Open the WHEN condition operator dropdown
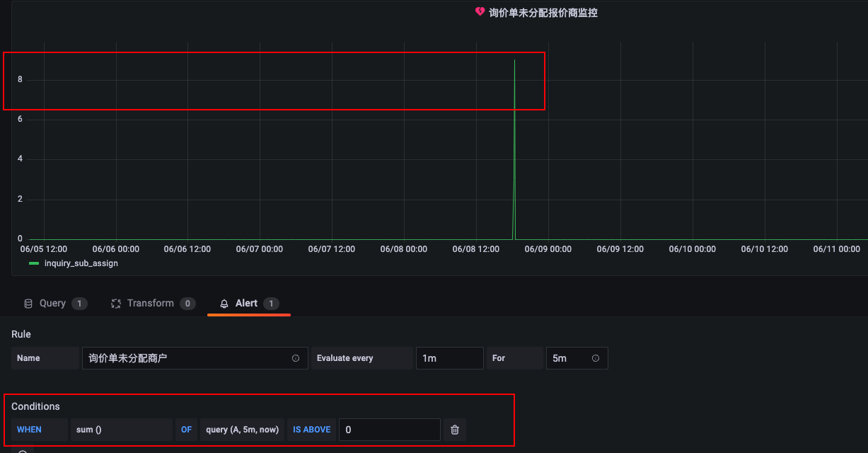 tap(39, 430)
